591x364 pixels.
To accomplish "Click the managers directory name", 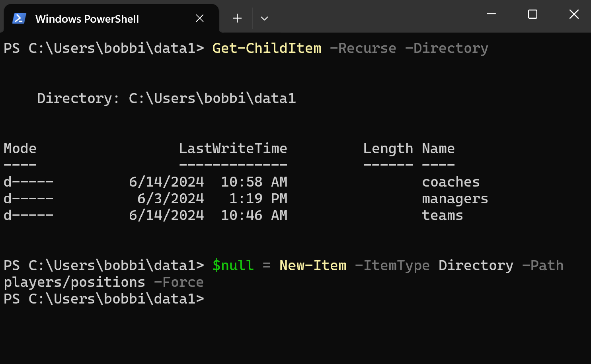I will [455, 199].
